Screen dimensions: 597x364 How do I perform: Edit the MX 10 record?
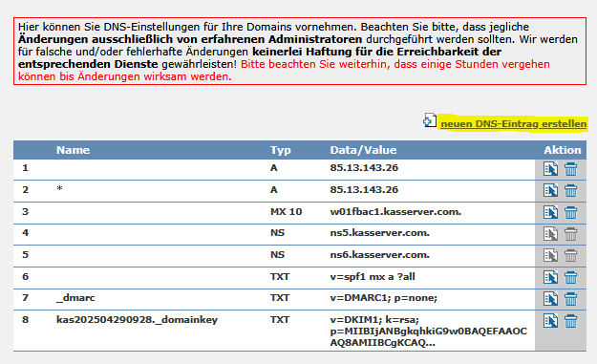[550, 212]
